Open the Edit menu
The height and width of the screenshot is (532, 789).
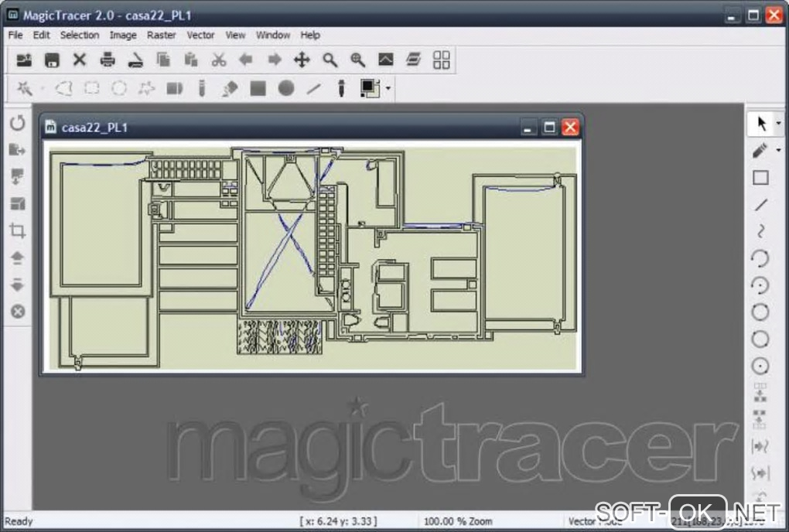[x=41, y=35]
